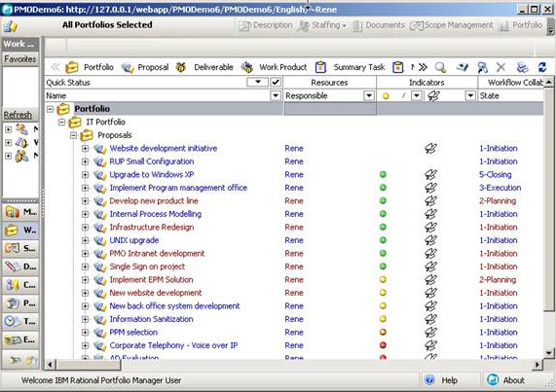556x392 pixels.
Task: Click the vertical scrollbar down arrow
Action: 548,353
